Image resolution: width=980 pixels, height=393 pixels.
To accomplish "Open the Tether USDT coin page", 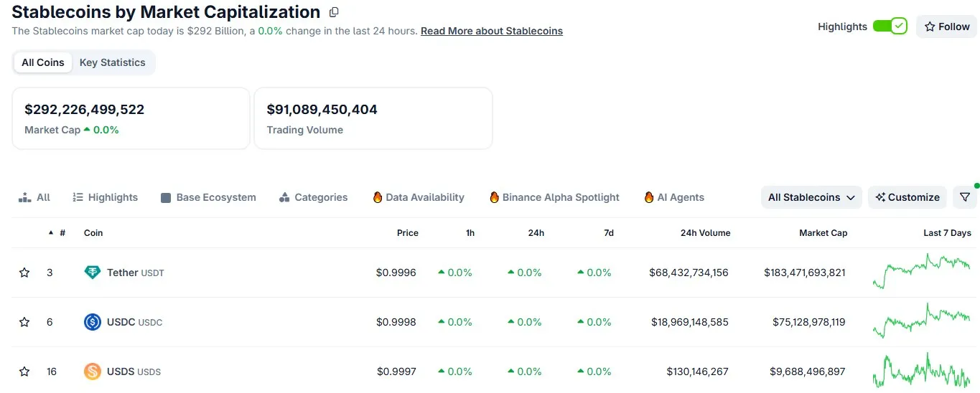I will (x=135, y=273).
